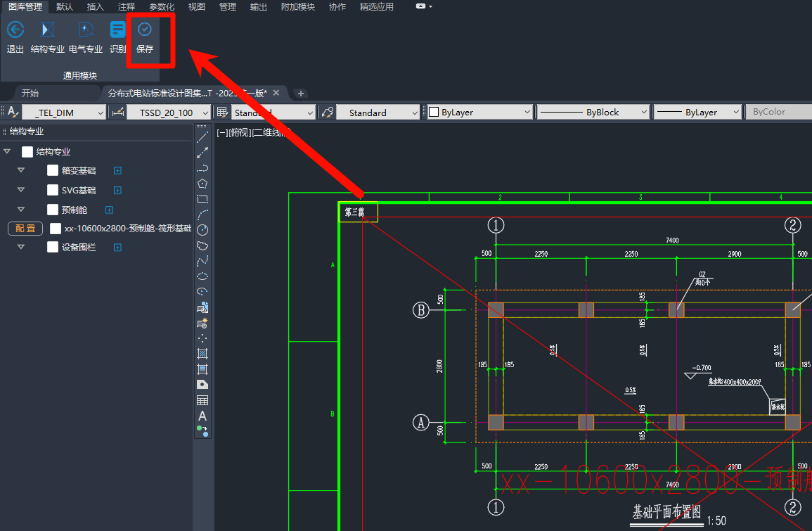Image resolution: width=812 pixels, height=531 pixels.
Task: Select the Table tool in the draw toolbar
Action: click(202, 400)
